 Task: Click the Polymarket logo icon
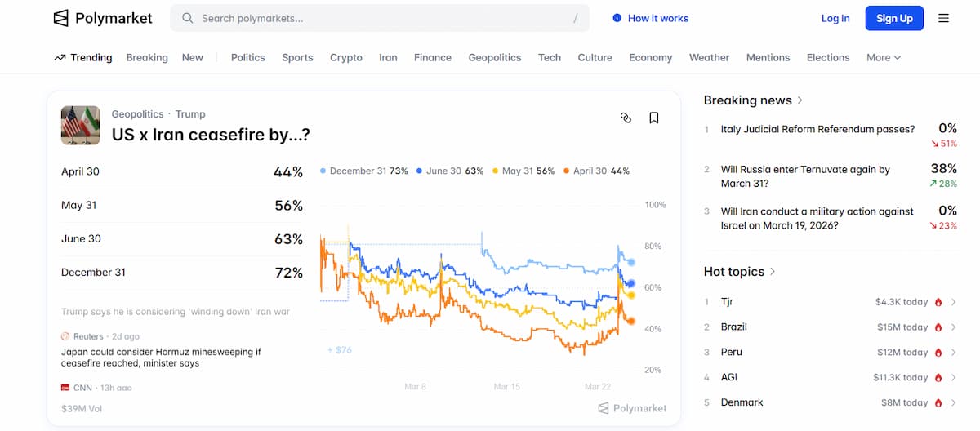(x=61, y=18)
